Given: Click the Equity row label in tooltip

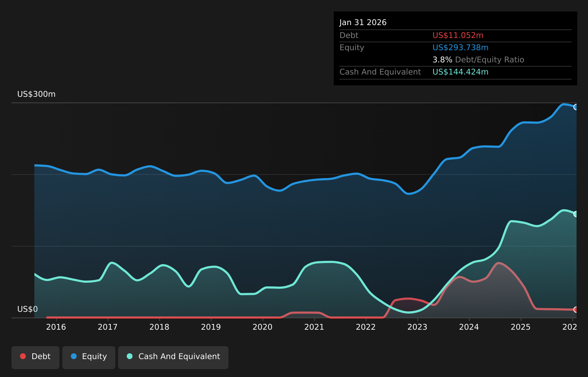Looking at the screenshot, I should (x=352, y=48).
